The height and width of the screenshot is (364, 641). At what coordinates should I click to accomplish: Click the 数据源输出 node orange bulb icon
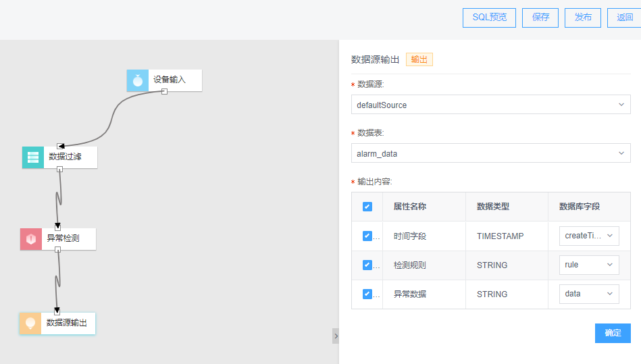(30, 323)
